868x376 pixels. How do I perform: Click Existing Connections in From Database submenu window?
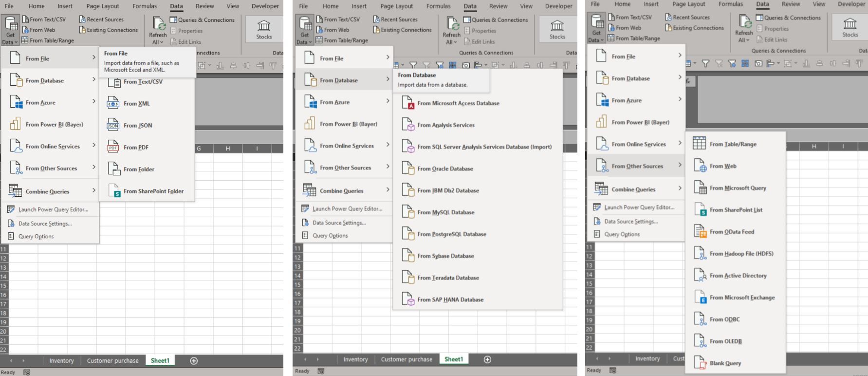(x=402, y=30)
